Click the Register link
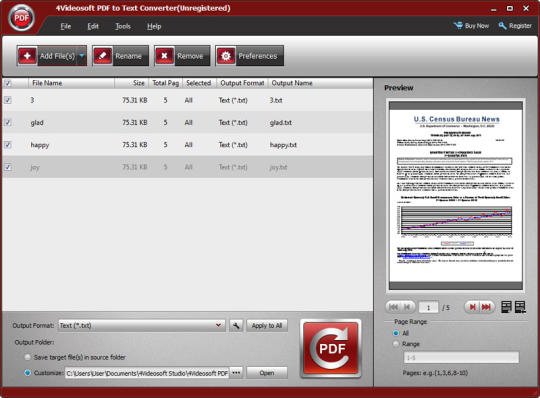540x398 pixels. point(515,26)
